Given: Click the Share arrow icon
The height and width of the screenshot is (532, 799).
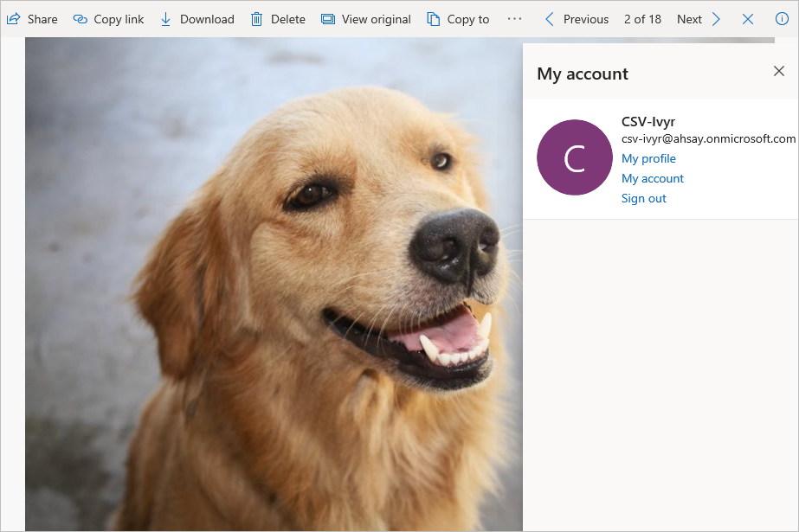Looking at the screenshot, I should (x=13, y=19).
